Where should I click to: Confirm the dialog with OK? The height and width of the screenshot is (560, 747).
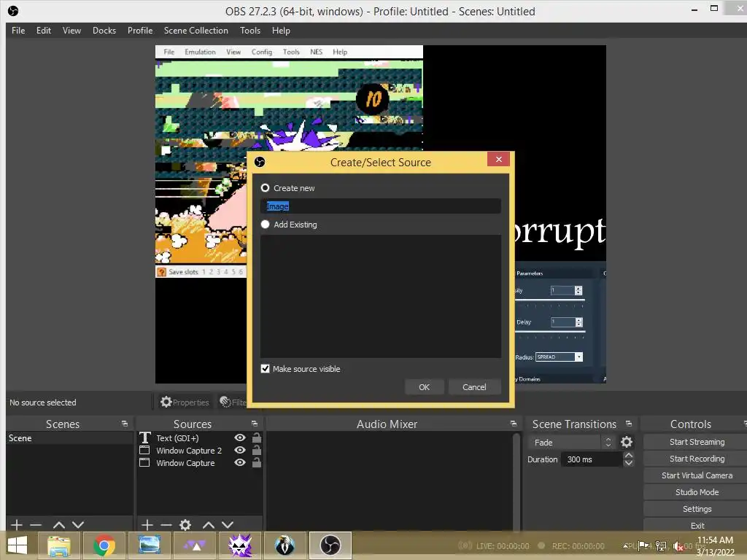[x=424, y=387]
